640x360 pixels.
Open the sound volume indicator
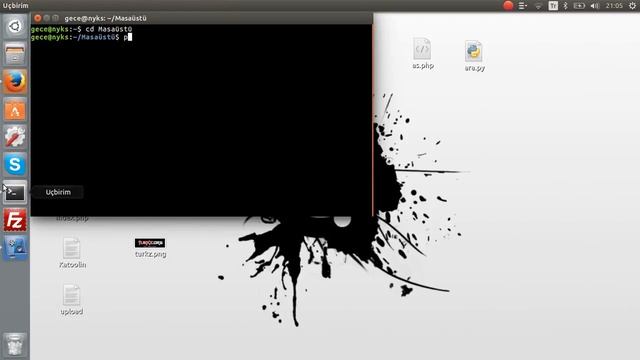pos(595,6)
